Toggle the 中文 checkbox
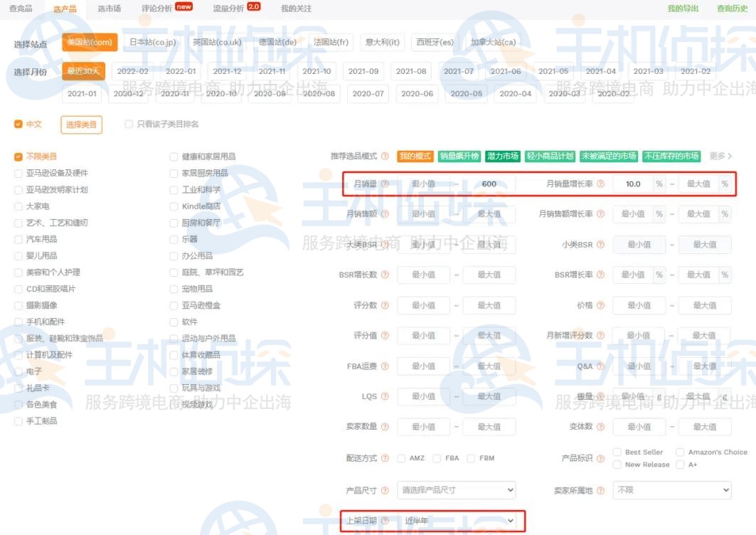 (18, 124)
